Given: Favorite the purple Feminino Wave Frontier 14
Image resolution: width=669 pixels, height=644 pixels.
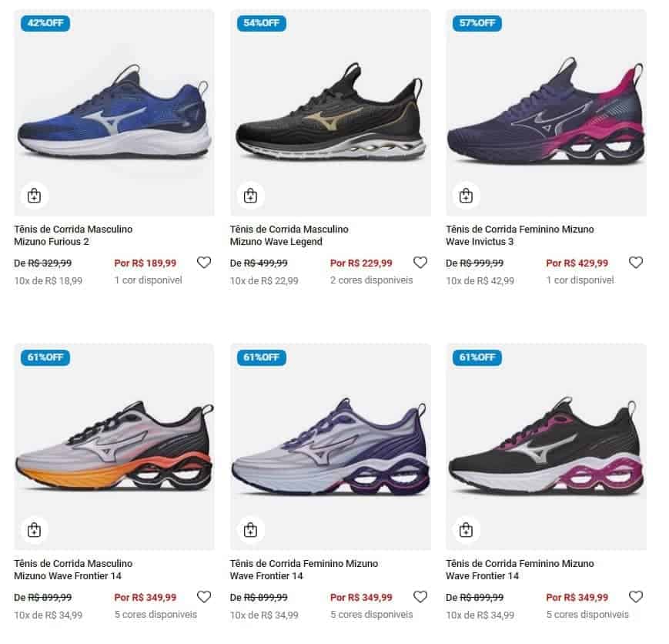Looking at the screenshot, I should pos(420,597).
